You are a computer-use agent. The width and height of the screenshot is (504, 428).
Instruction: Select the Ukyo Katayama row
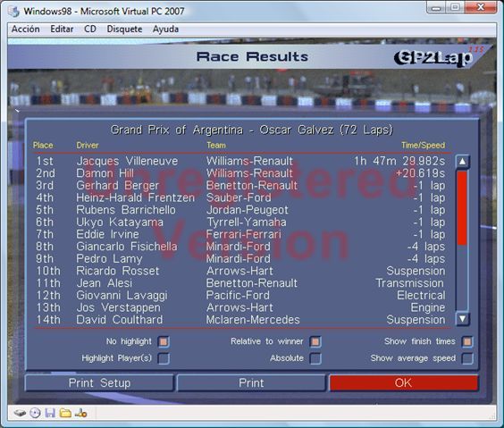click(x=240, y=222)
